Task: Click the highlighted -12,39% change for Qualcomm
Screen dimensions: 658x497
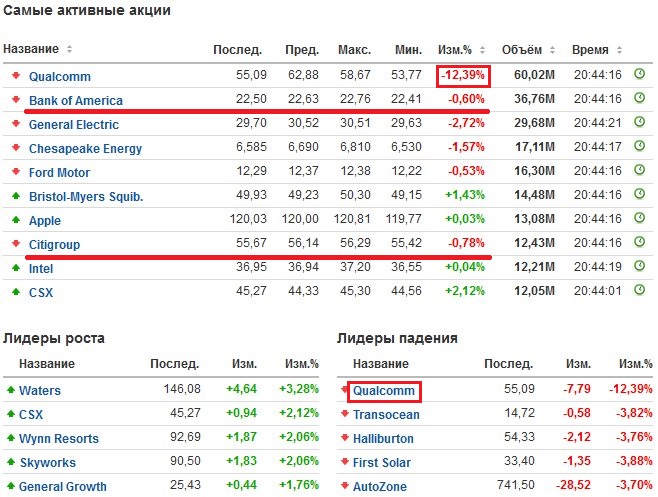Action: (462, 75)
